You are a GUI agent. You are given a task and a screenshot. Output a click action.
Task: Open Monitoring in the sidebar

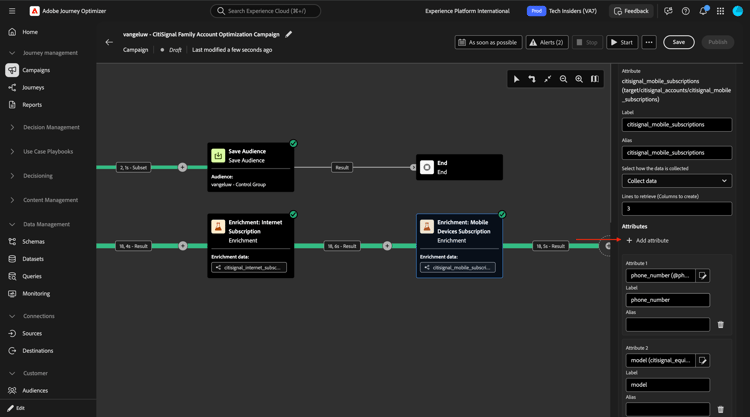click(x=36, y=294)
